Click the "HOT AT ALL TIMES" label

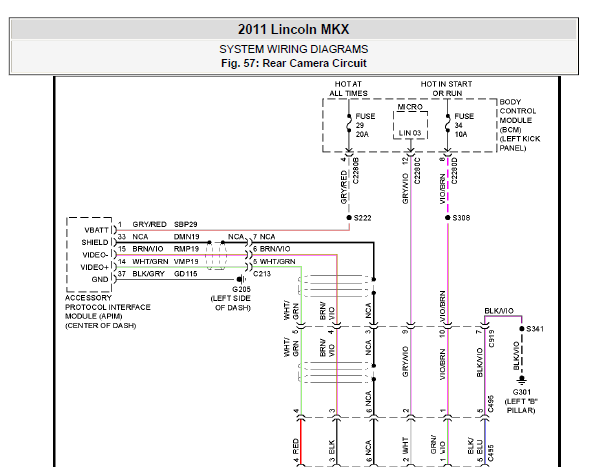point(348,89)
